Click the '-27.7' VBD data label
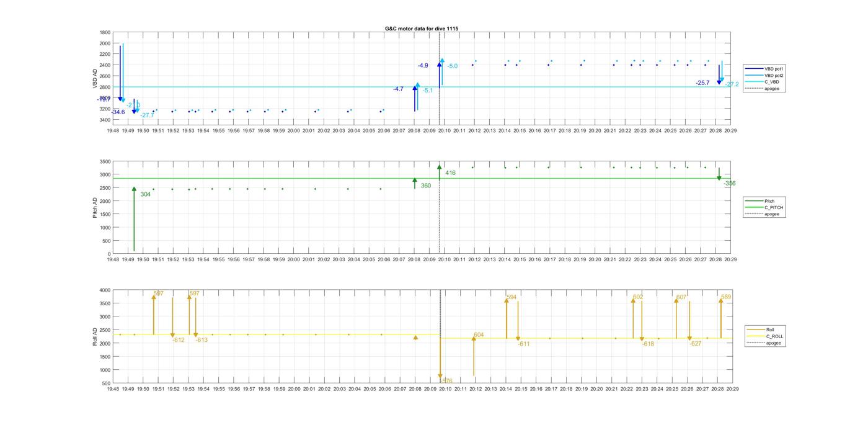Image resolution: width=868 pixels, height=430 pixels. pos(147,115)
